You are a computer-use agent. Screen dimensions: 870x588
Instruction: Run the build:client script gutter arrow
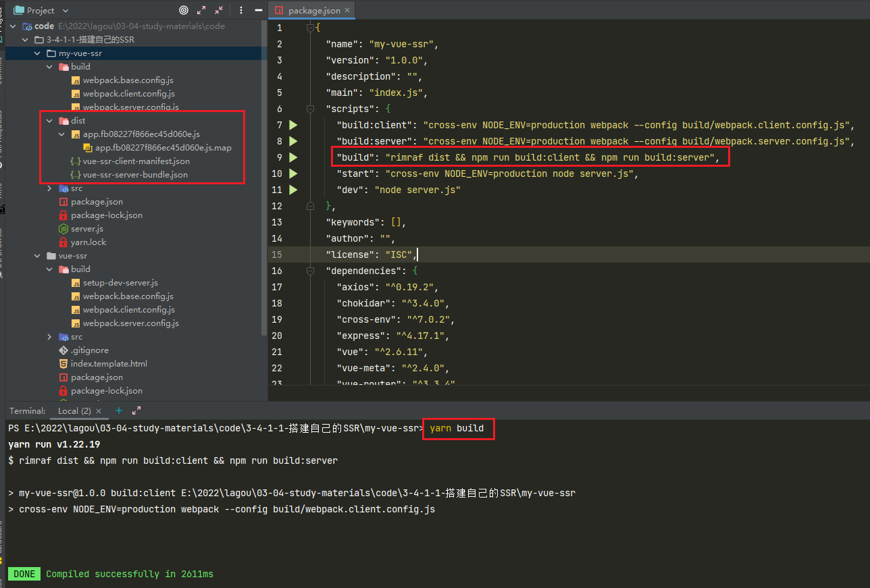[x=293, y=125]
